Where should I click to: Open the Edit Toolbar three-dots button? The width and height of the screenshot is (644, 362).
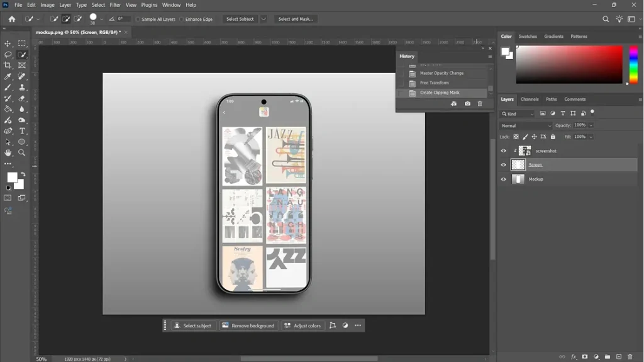8,164
